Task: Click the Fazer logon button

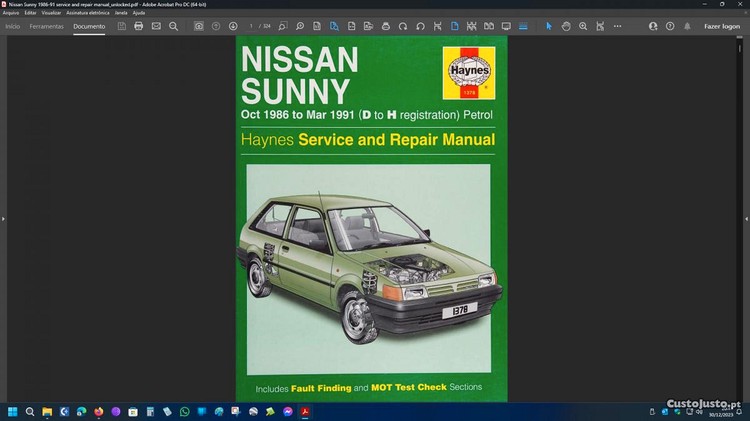Action: pyautogui.click(x=722, y=26)
